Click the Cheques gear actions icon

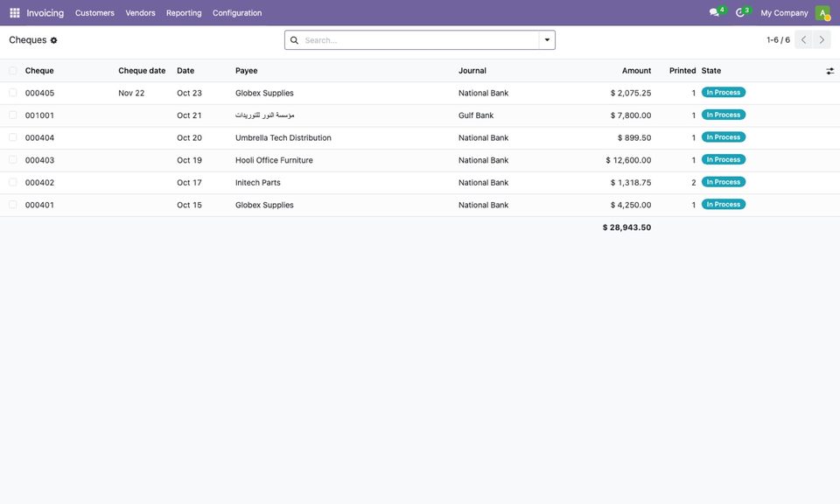coord(53,40)
